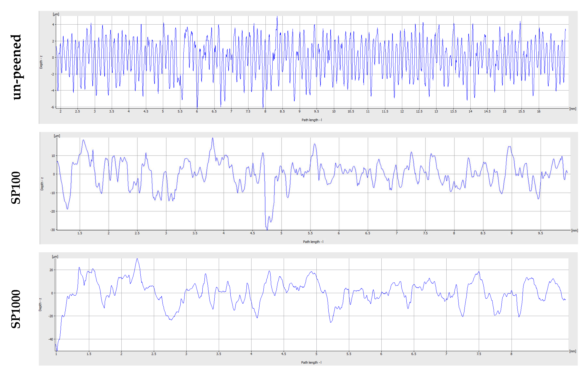Click the SP100 rotated label
Screen dimensions: 588x375
[16, 188]
